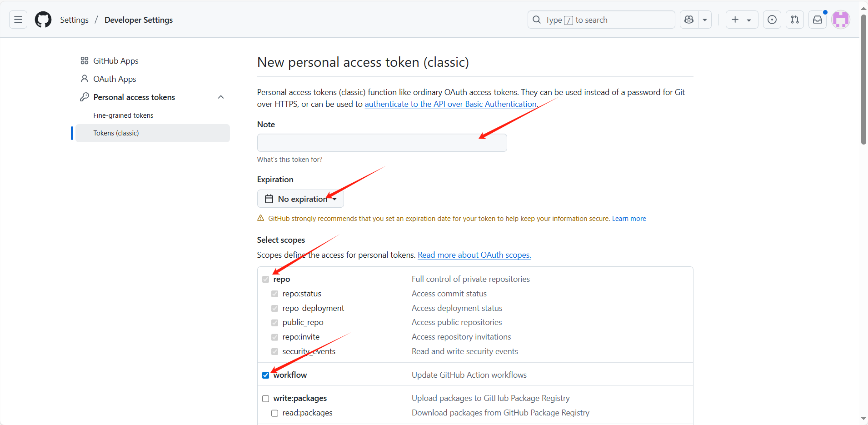Open the hamburger navigation menu

[x=18, y=20]
